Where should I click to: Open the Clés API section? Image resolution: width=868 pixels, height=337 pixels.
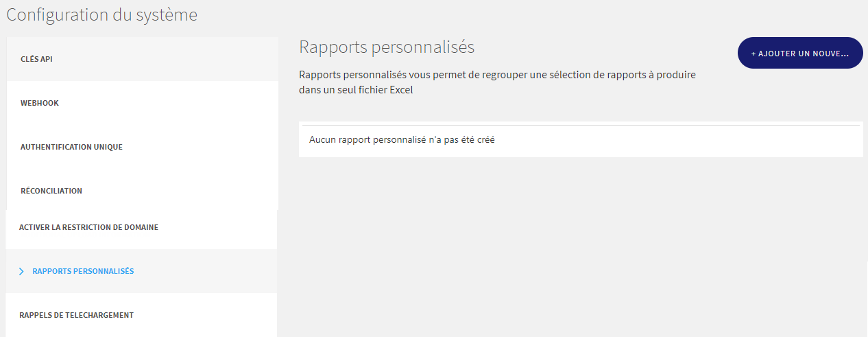[x=143, y=59]
